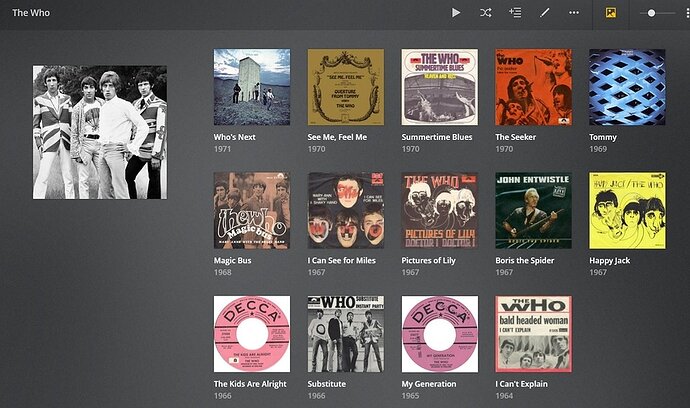This screenshot has height=408, width=690.
Task: Open the I Can't Explain cover
Action: click(533, 334)
